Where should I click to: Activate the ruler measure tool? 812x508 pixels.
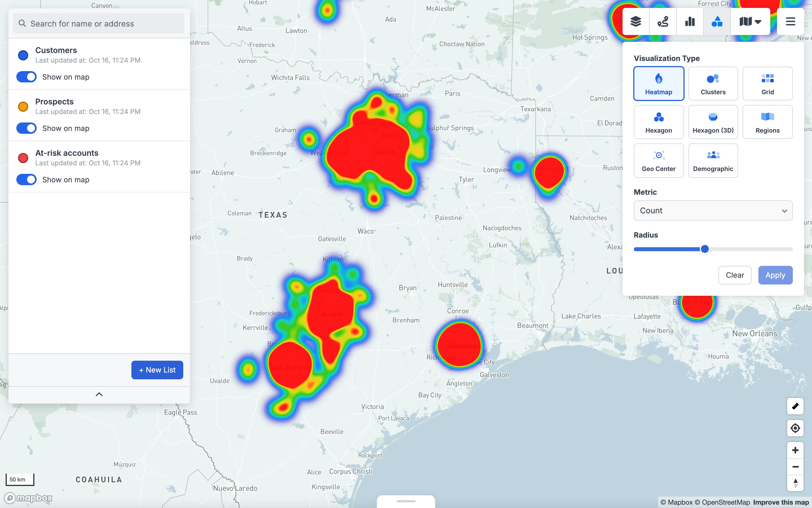pyautogui.click(x=795, y=406)
